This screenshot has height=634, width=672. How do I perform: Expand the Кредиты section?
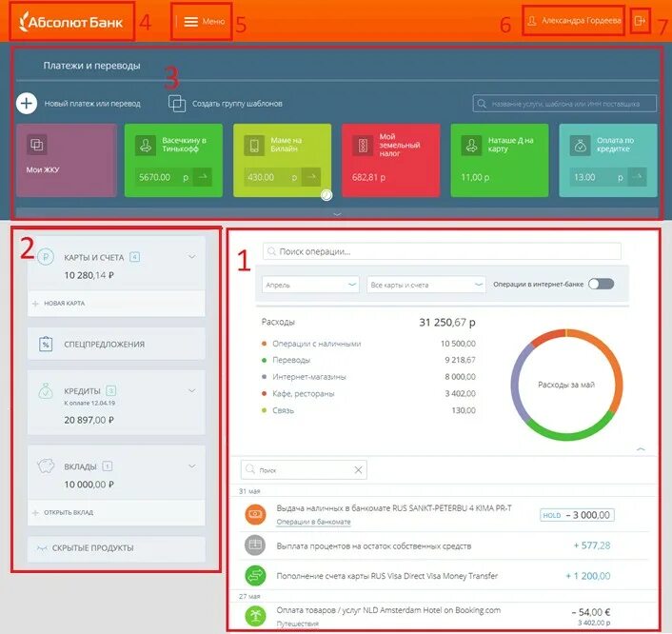pos(192,390)
